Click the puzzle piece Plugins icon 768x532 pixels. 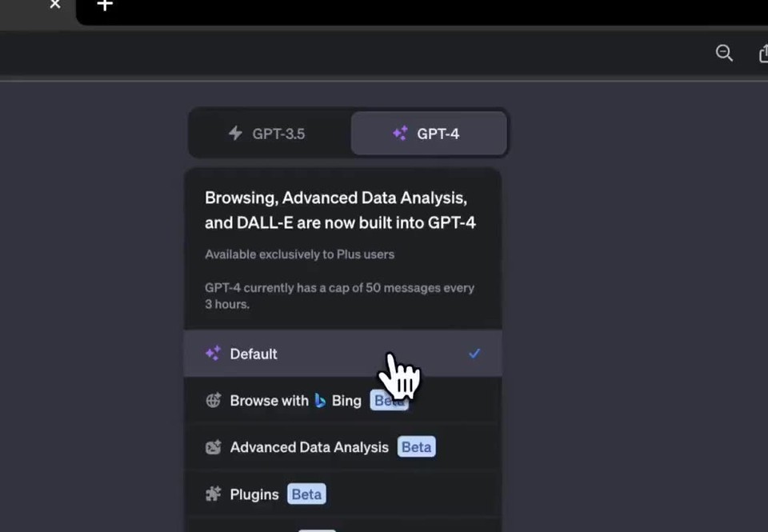click(x=213, y=494)
